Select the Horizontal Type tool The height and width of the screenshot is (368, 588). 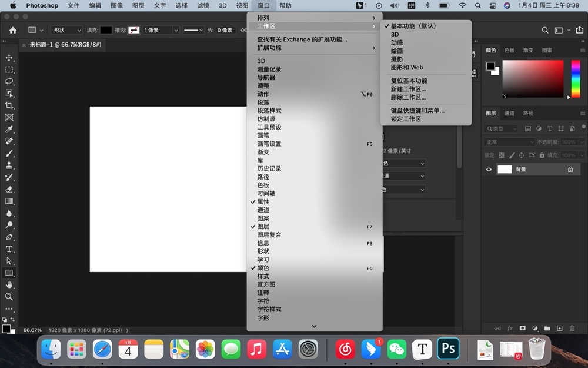[x=9, y=250]
